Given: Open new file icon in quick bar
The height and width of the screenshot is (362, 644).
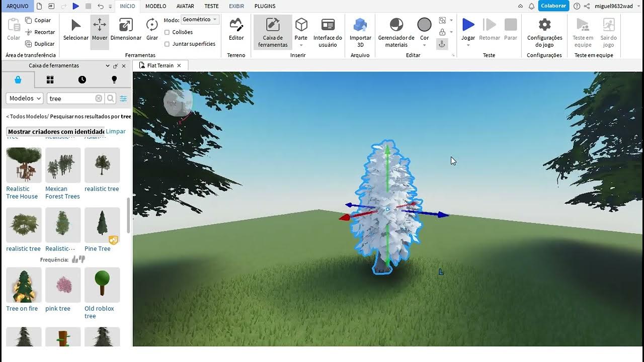Looking at the screenshot, I should click(x=40, y=6).
